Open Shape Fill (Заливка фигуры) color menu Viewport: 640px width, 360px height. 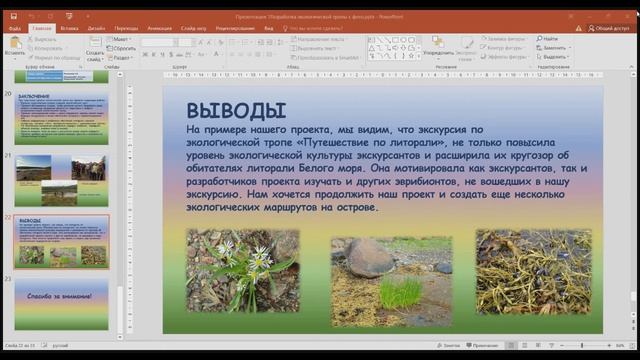coord(504,39)
